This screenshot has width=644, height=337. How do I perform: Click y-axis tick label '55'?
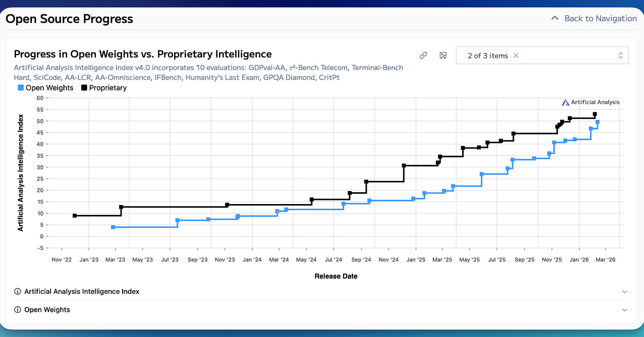point(39,110)
